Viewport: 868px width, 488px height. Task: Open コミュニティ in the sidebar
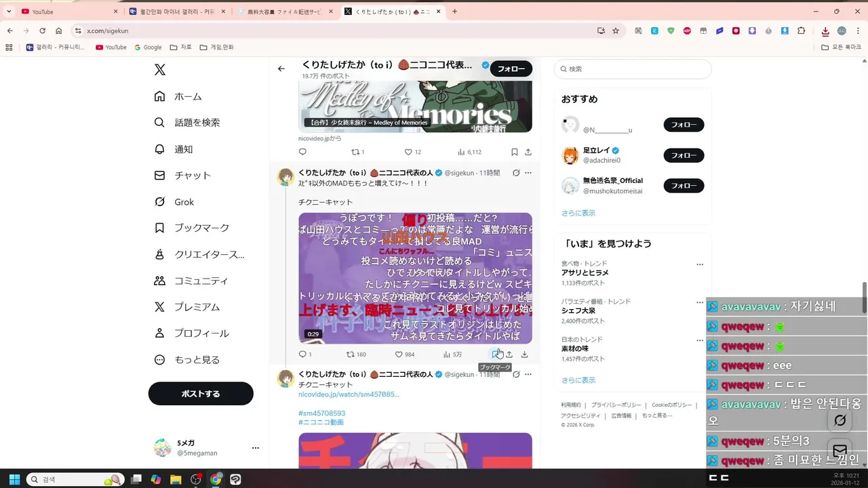pyautogui.click(x=191, y=281)
